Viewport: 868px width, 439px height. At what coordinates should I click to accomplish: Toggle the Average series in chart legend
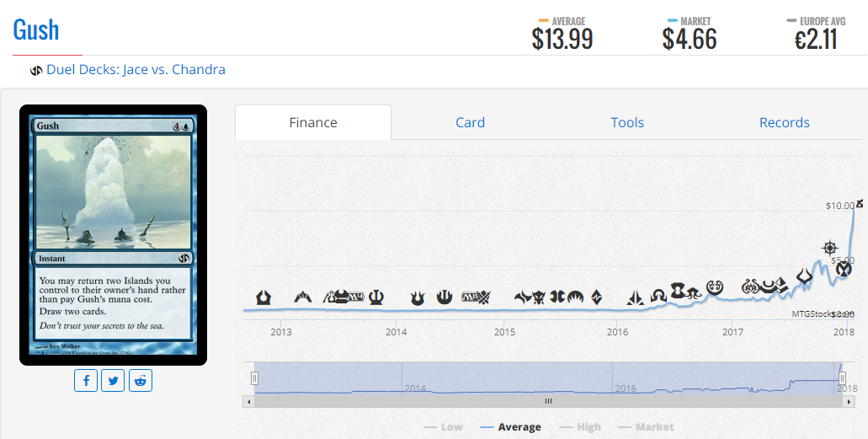[x=510, y=427]
